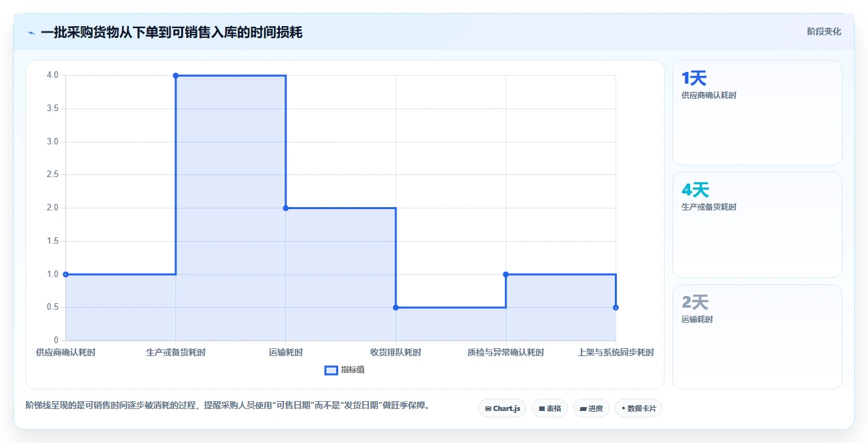Viewport: 868px width, 443px height.
Task: Click the lightning icon beside the title
Action: [31, 33]
